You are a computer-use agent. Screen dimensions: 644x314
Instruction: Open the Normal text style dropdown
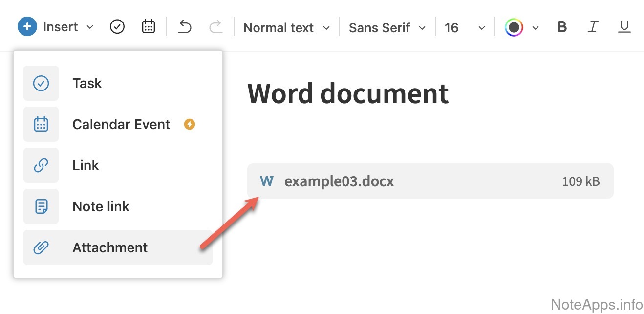coord(286,28)
